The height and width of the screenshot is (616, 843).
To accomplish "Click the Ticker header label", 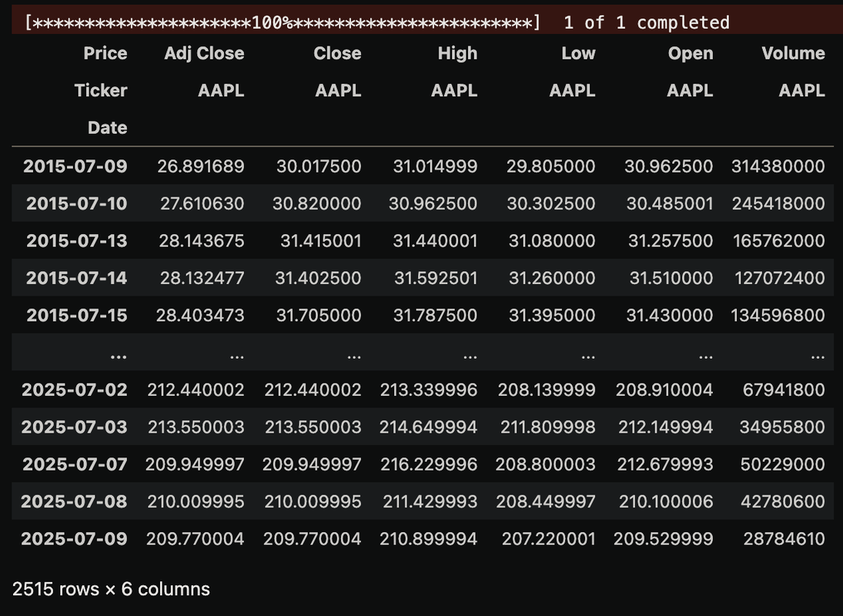I will 101,90.
